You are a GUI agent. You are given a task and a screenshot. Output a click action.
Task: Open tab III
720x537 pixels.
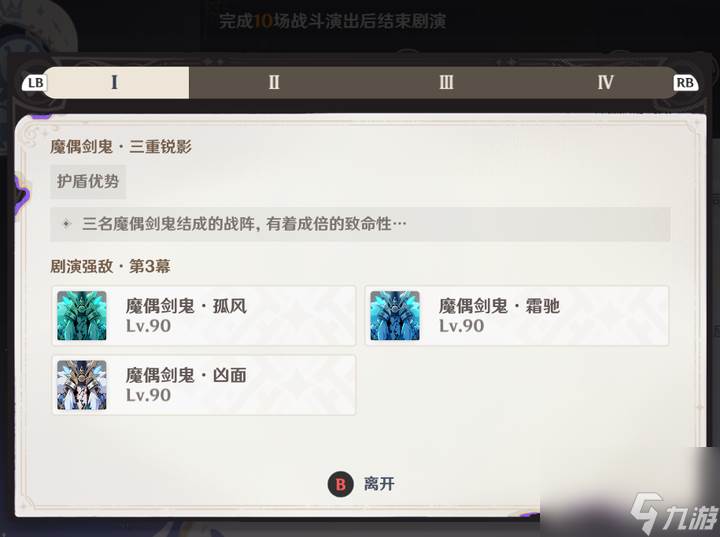[446, 83]
